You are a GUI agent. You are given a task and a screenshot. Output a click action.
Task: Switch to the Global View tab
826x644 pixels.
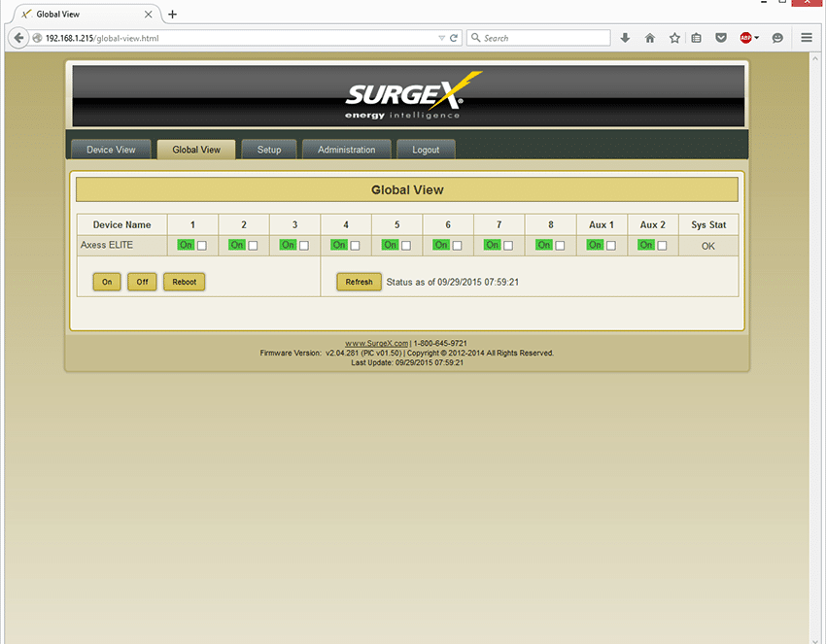point(196,150)
